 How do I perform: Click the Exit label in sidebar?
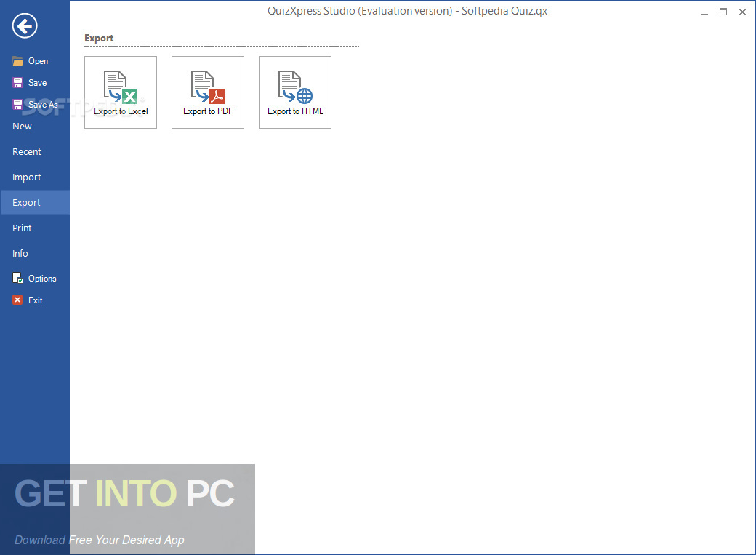pos(35,300)
